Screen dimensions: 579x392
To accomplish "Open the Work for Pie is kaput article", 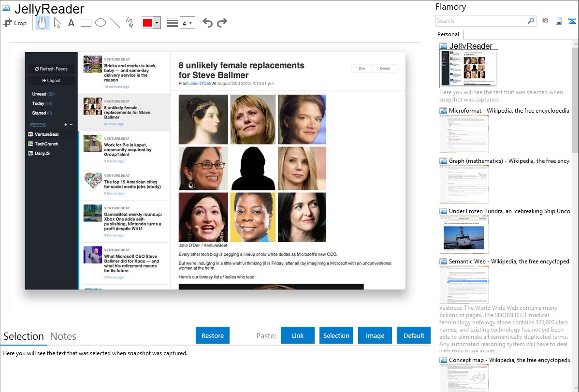I will (124, 150).
